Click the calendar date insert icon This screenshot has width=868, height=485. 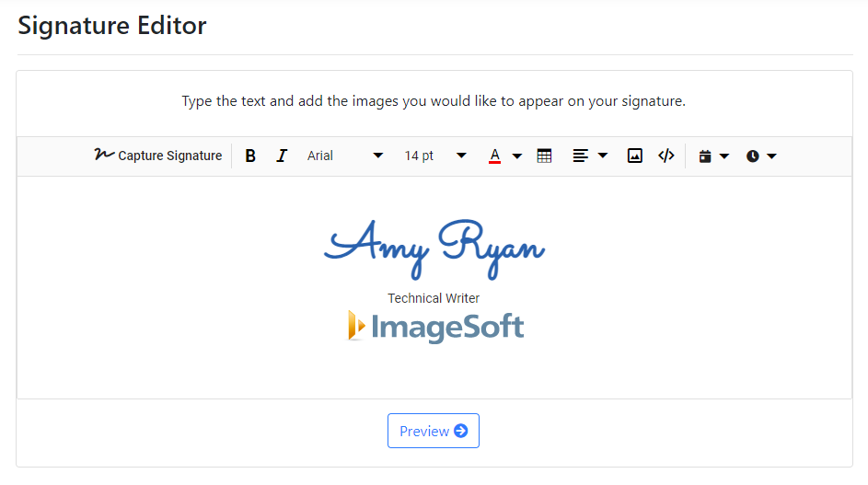tap(705, 156)
